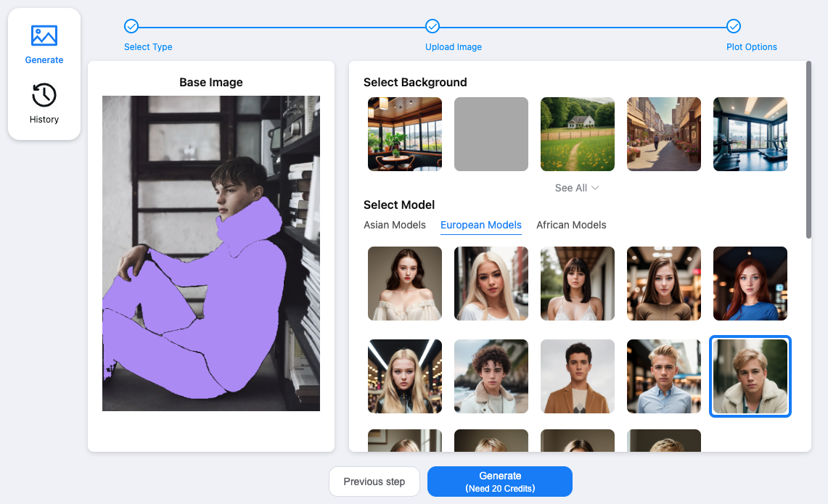Click the Upload Image step label
This screenshot has height=504, width=828.
453,47
